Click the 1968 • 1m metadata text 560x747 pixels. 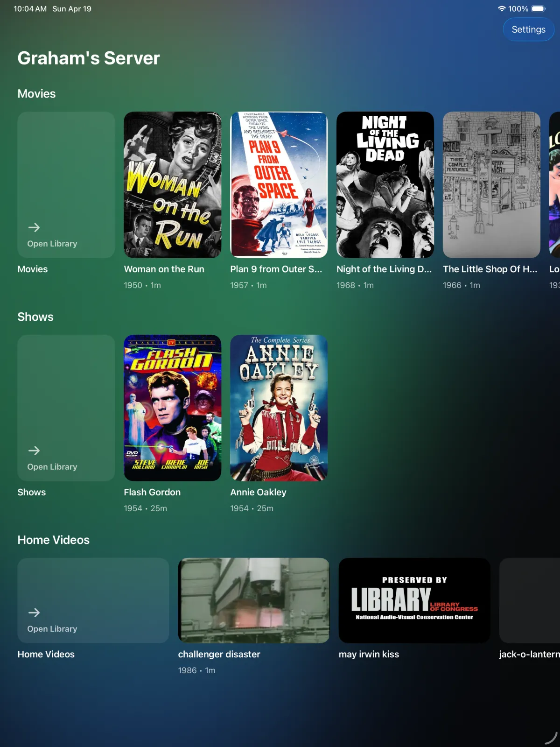click(355, 285)
